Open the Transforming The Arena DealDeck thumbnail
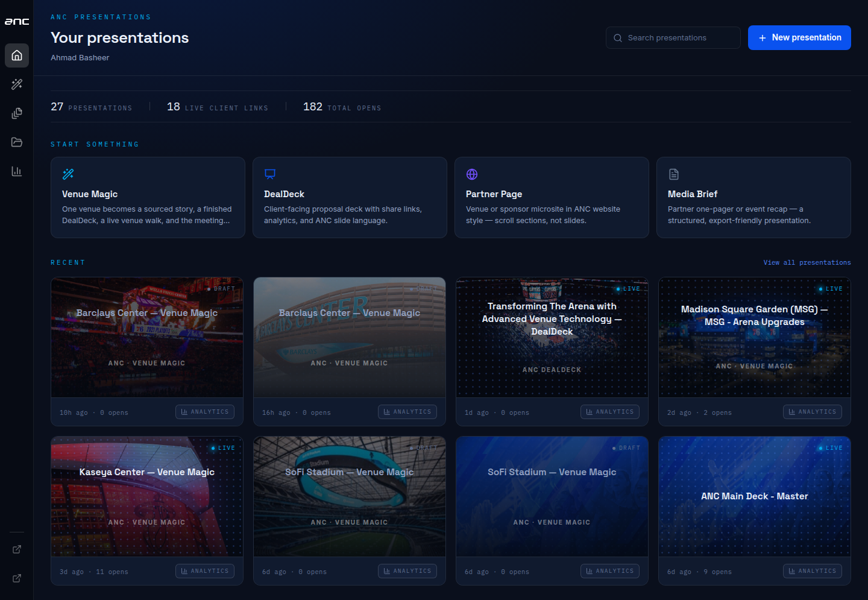868x600 pixels. 552,337
